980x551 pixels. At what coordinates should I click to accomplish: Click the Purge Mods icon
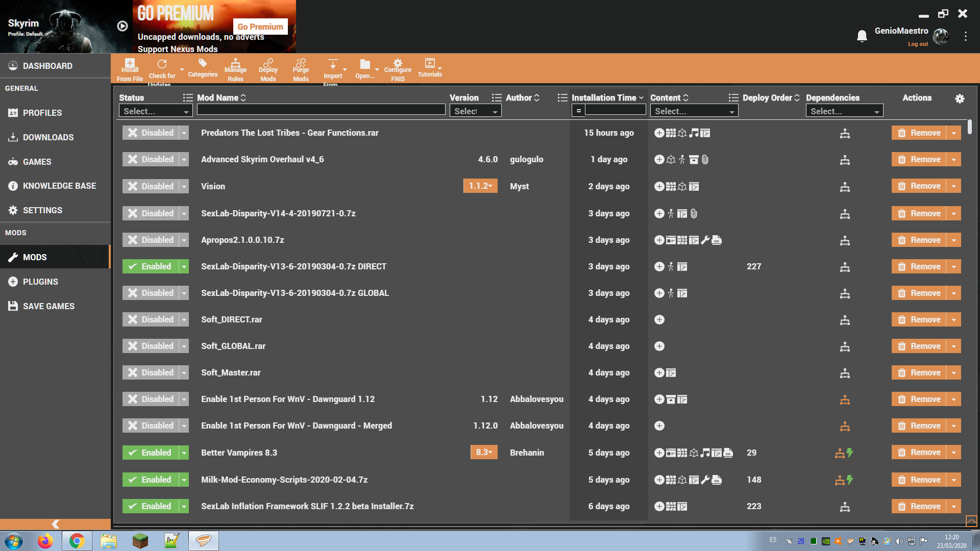(301, 63)
